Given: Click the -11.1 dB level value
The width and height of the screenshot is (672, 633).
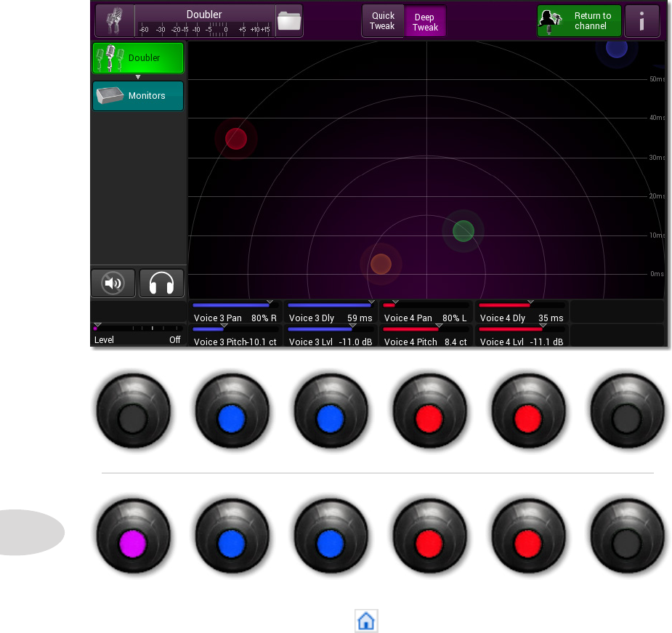Looking at the screenshot, I should pos(546,342).
